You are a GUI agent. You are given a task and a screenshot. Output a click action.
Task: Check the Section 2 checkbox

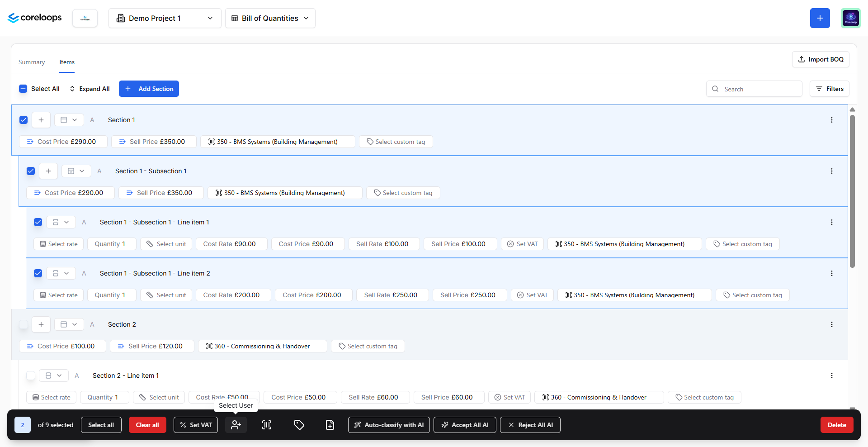click(x=24, y=324)
